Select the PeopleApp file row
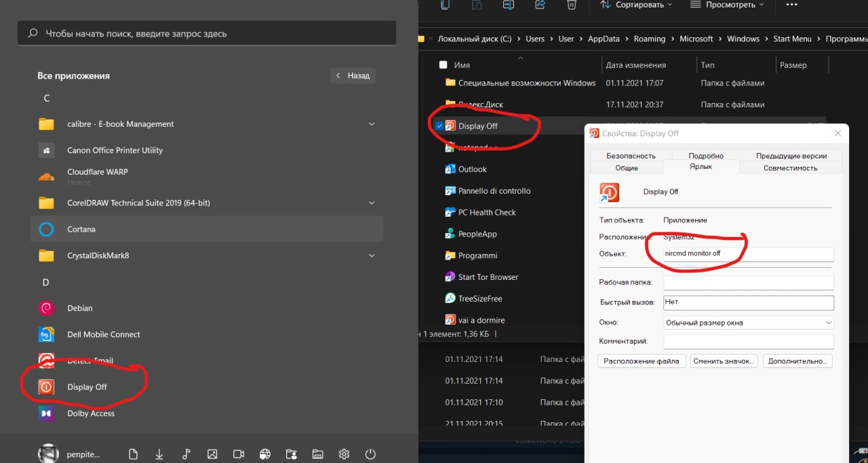 [x=471, y=234]
